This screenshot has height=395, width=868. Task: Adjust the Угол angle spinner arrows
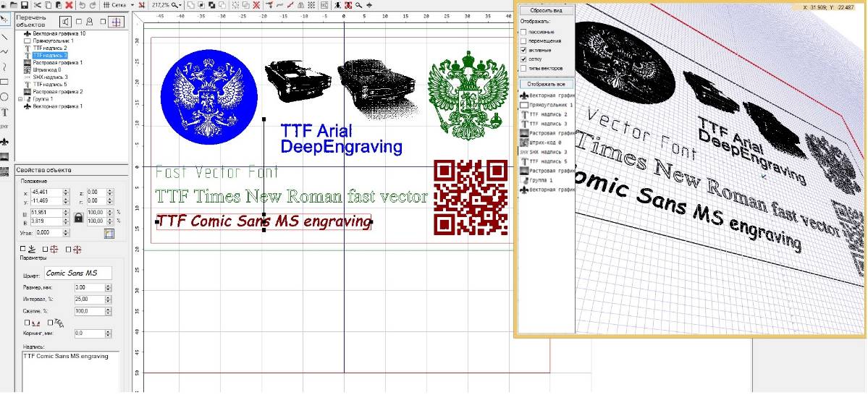click(x=66, y=233)
